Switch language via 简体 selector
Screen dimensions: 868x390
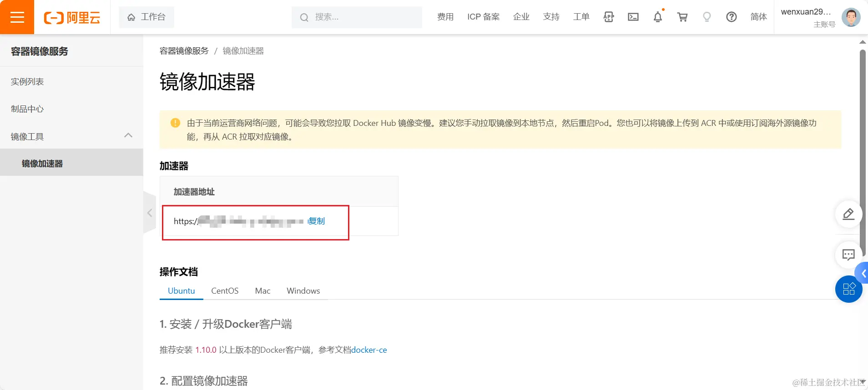[x=759, y=17]
